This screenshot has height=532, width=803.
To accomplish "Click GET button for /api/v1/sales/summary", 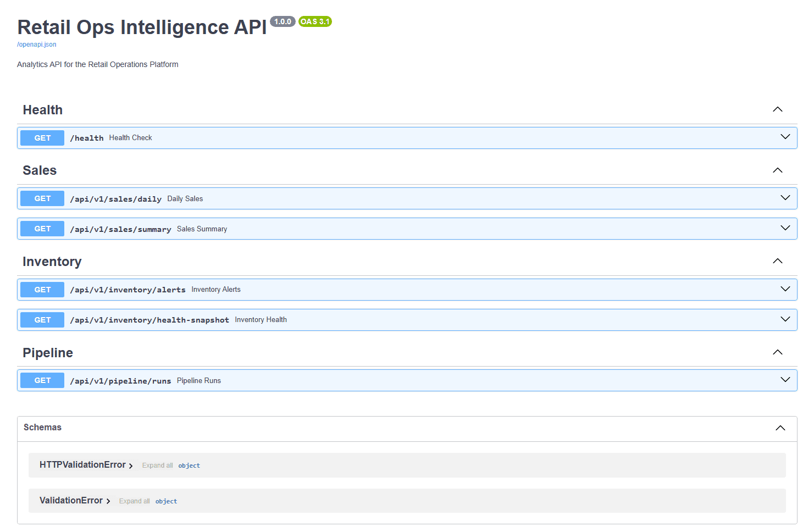I will [42, 229].
